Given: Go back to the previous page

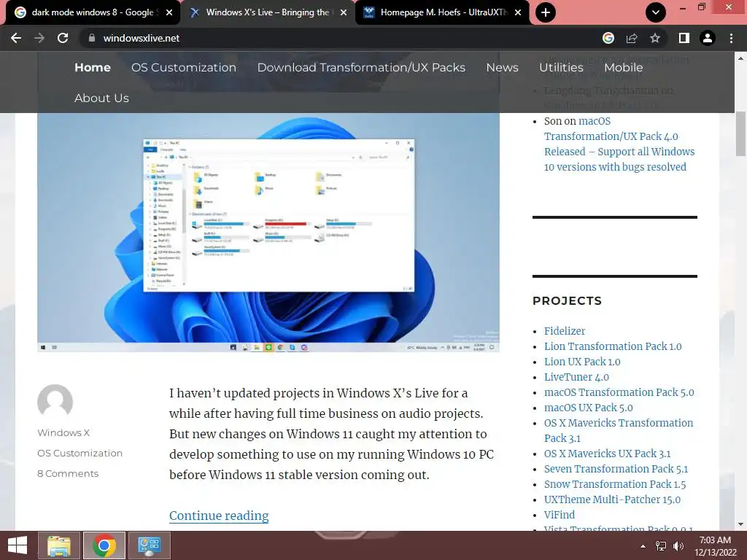Looking at the screenshot, I should click(16, 38).
